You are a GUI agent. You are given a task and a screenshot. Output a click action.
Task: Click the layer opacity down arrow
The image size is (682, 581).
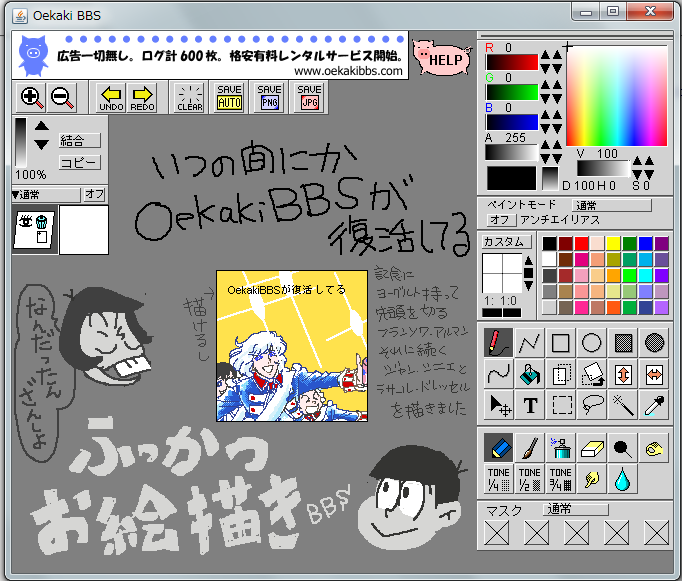point(42,145)
